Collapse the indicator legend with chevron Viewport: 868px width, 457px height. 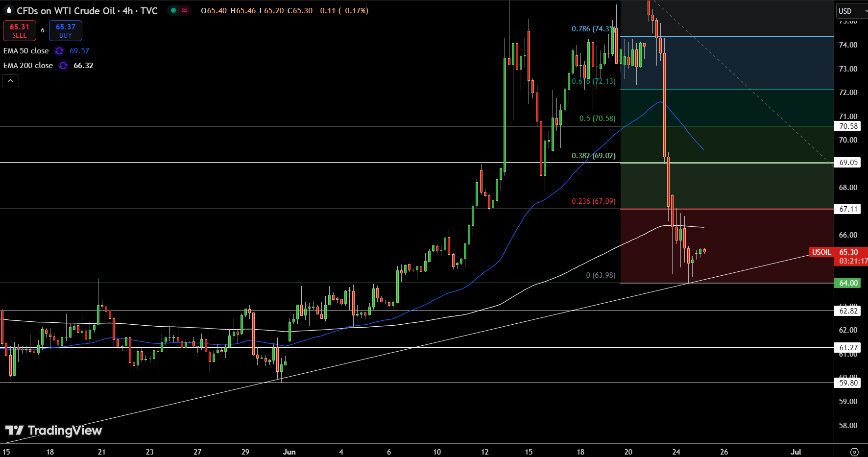click(11, 81)
